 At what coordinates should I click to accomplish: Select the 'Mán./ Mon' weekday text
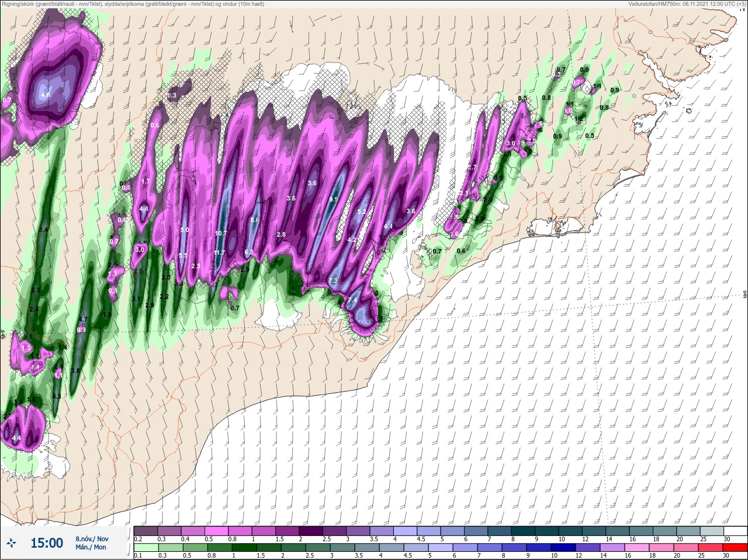pos(91,547)
